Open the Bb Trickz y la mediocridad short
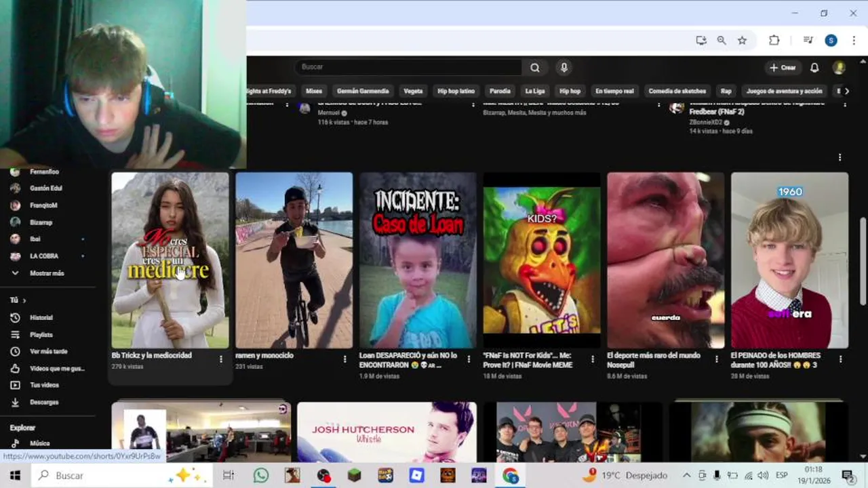This screenshot has height=488, width=868. 170,260
